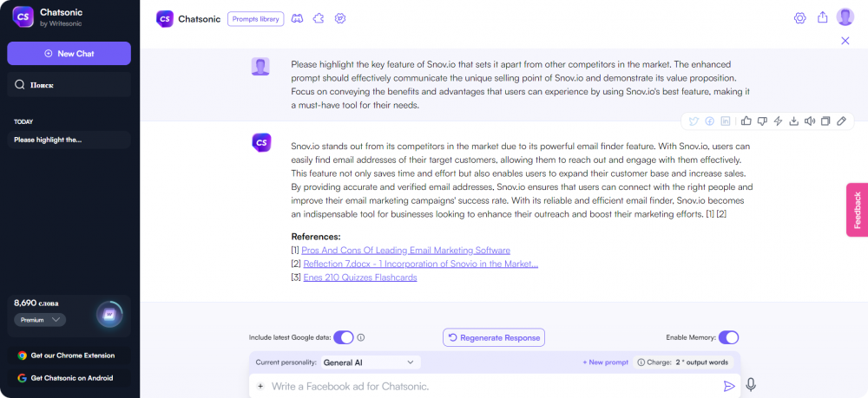This screenshot has width=868, height=398.
Task: Click the circular Writesonic badge in sidebar
Action: coord(109,315)
